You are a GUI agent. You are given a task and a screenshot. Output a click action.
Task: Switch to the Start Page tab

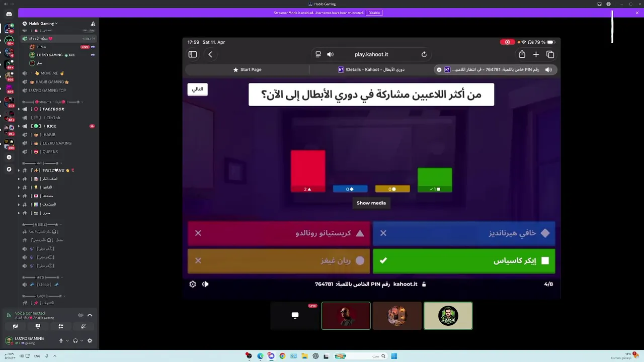coord(247,69)
